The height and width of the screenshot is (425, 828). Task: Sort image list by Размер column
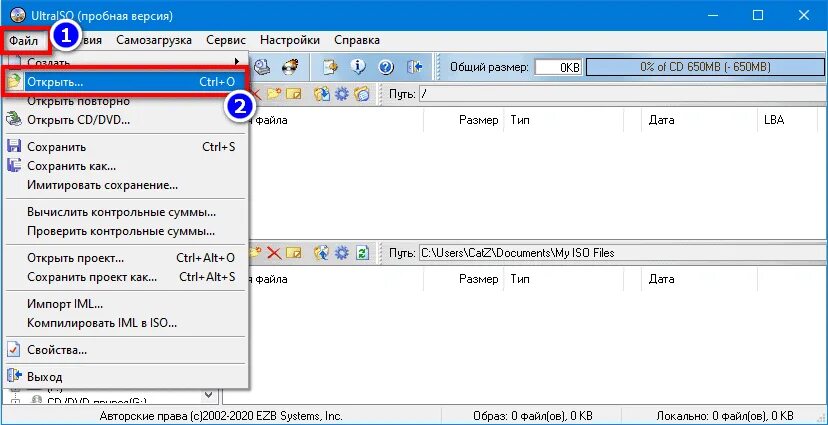pos(463,120)
